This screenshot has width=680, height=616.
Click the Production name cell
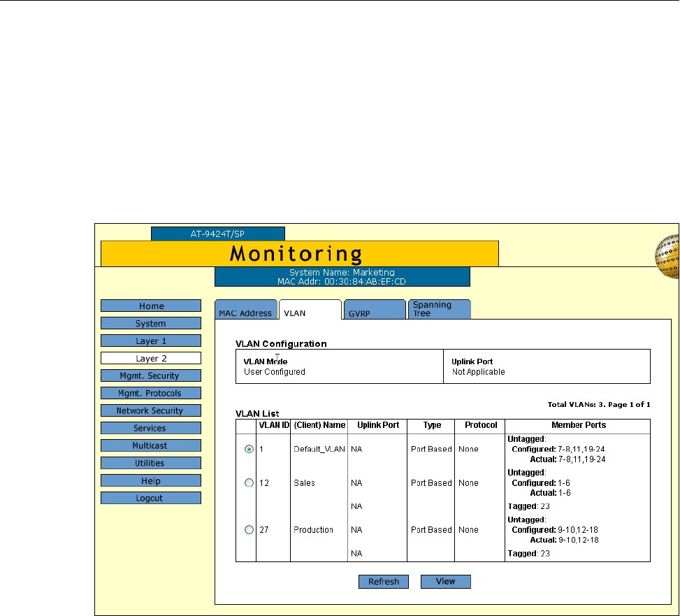[x=313, y=530]
